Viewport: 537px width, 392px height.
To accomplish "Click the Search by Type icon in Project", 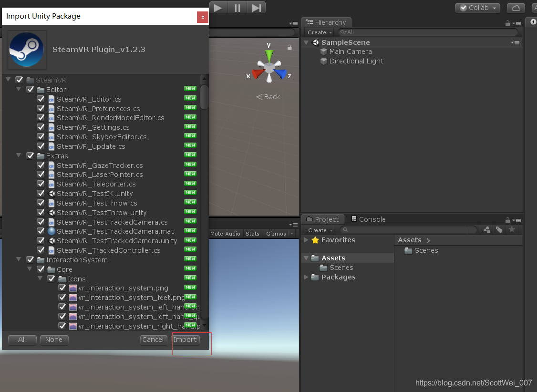I will [486, 230].
